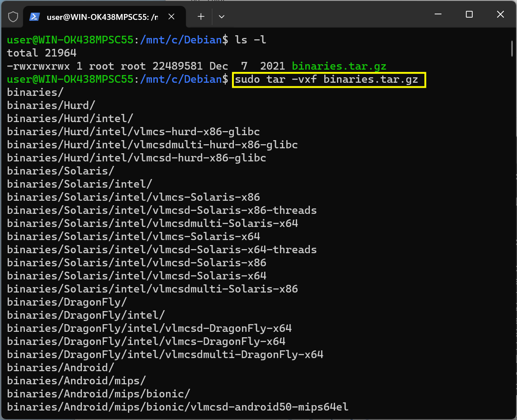The image size is (517, 420).
Task: Click the 'binaries/Solaris/intel/' line
Action: 80,184
